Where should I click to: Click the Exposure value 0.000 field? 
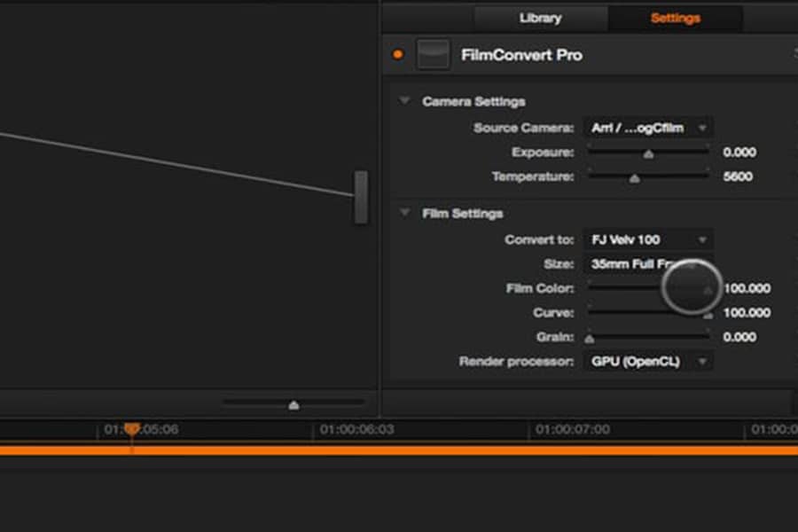click(739, 153)
